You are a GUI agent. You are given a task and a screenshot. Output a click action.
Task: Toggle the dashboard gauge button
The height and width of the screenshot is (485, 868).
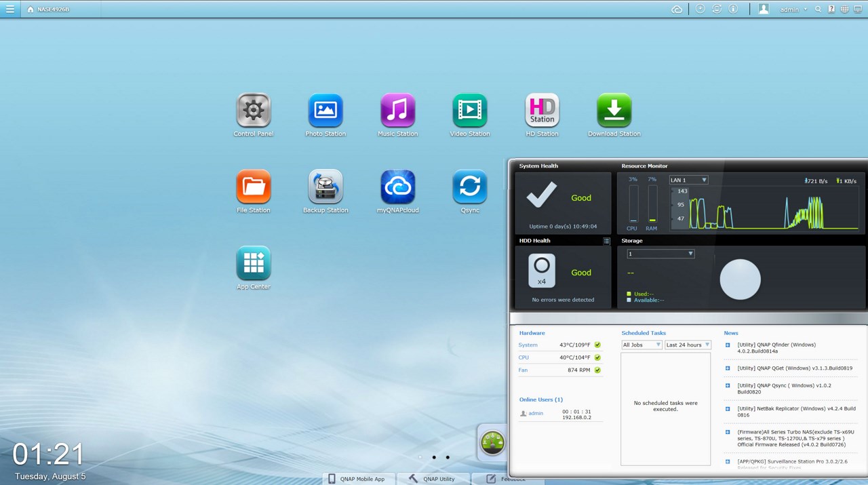point(493,443)
